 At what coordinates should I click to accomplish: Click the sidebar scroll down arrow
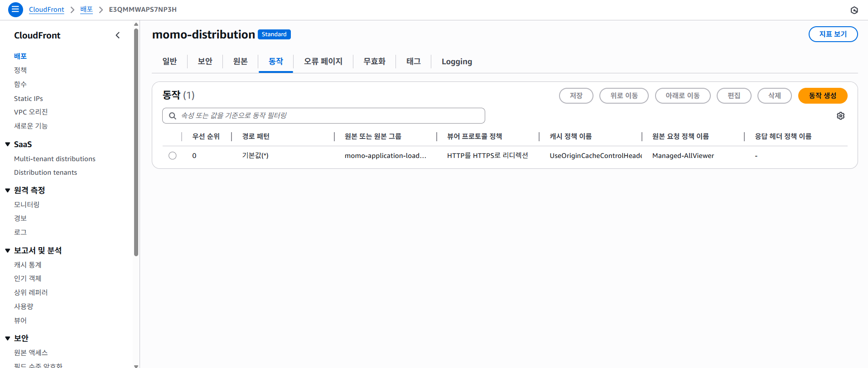pos(136,366)
